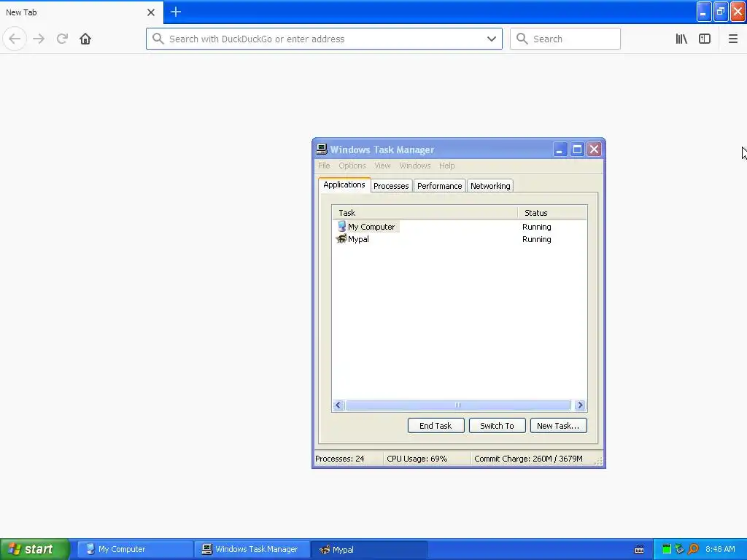Click Task Manager title bar icon
This screenshot has width=747, height=560.
pos(322,149)
